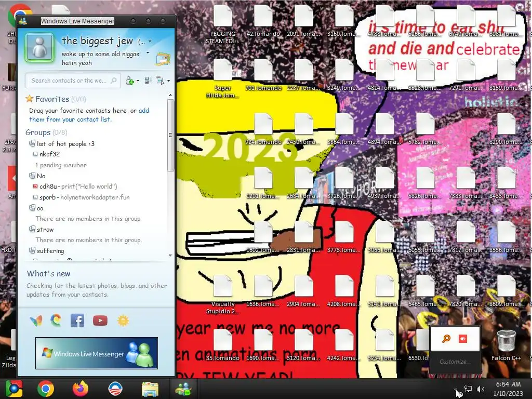The image size is (532, 399).
Task: Click the Obama logo taskbar icon
Action: (x=115, y=389)
